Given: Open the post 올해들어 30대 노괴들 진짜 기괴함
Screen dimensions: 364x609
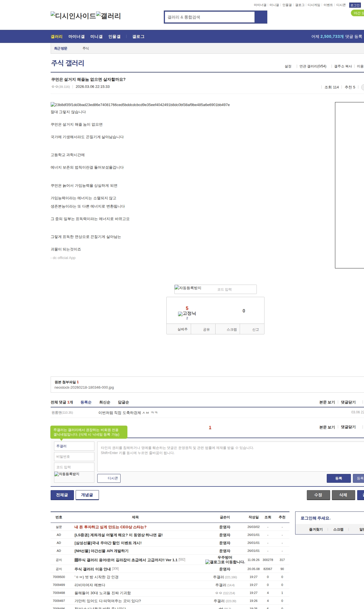Looking at the screenshot, I should pos(103,593).
